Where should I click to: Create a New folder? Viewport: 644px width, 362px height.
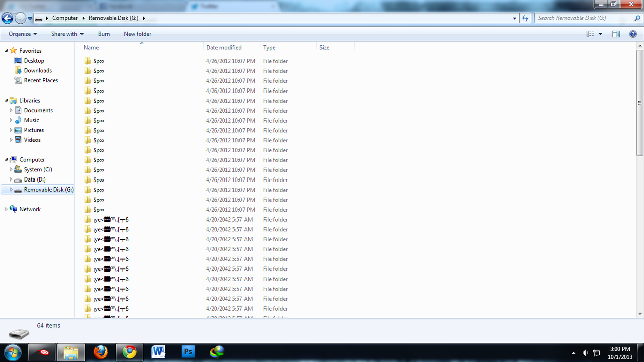(138, 34)
